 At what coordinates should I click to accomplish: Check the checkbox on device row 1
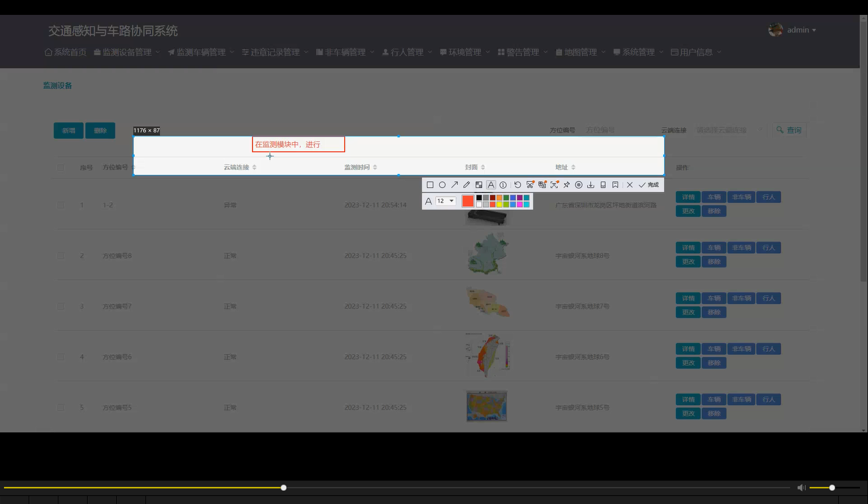pyautogui.click(x=61, y=204)
